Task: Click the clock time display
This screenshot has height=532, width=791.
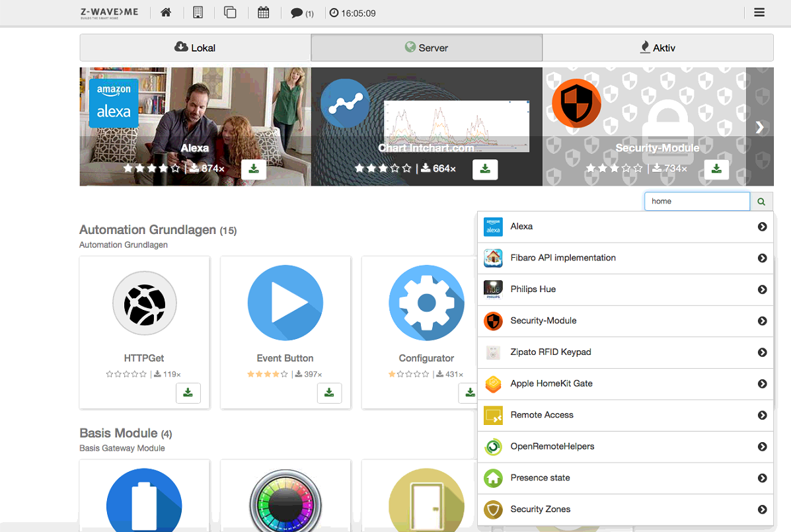Action: (353, 13)
